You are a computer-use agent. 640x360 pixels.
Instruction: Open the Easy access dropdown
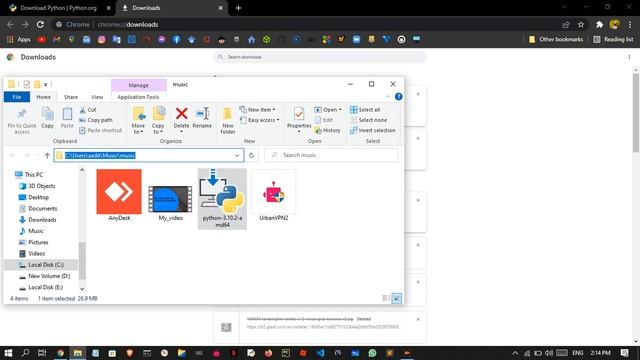pyautogui.click(x=260, y=120)
